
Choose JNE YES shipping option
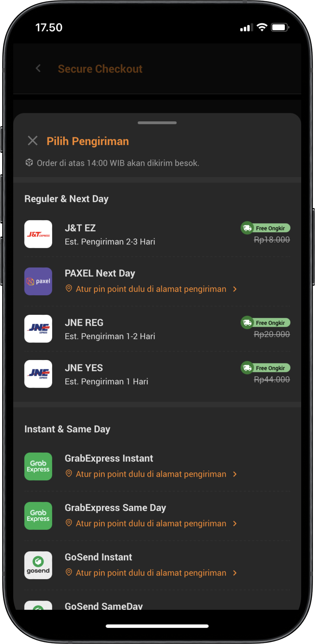coord(157,374)
